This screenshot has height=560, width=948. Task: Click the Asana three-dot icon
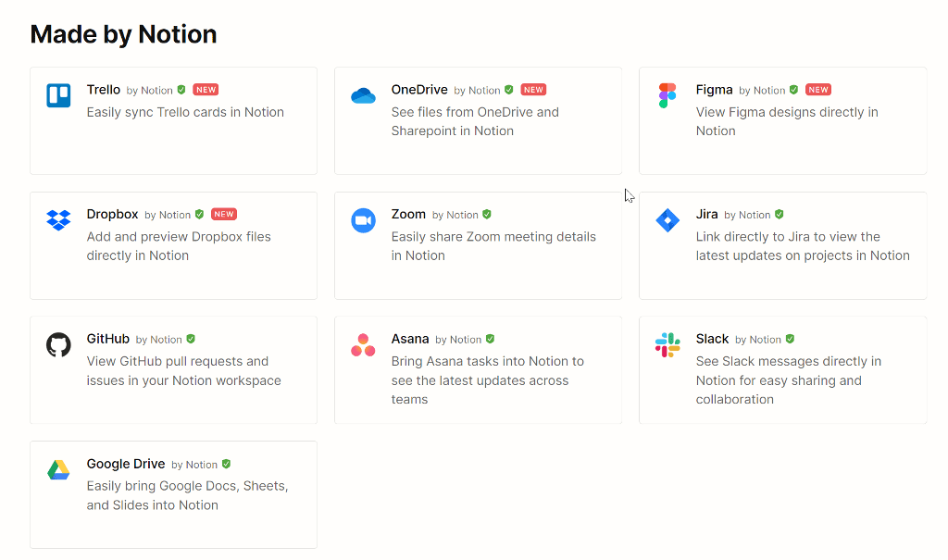click(363, 345)
